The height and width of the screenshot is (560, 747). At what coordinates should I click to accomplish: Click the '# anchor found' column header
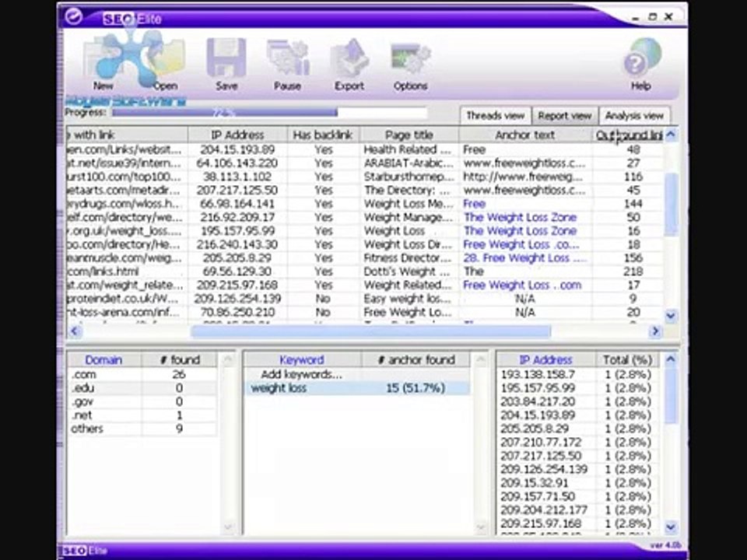click(416, 360)
